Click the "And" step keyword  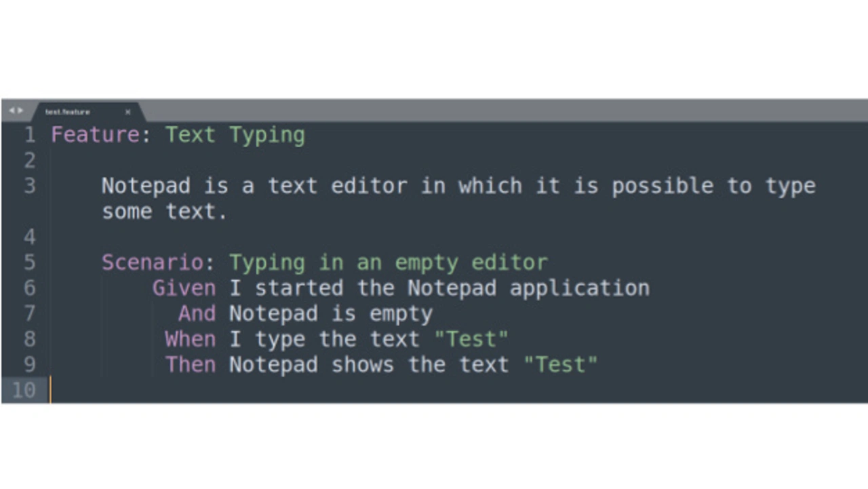click(x=197, y=313)
